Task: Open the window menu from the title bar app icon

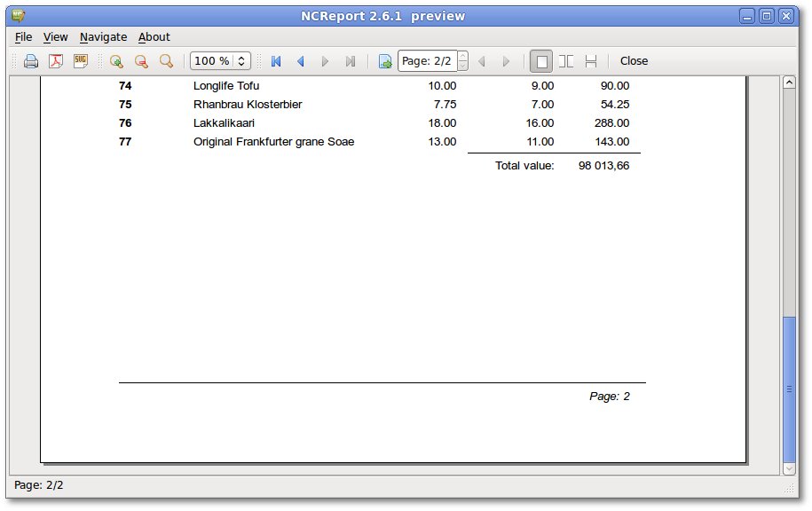Action: click(18, 16)
